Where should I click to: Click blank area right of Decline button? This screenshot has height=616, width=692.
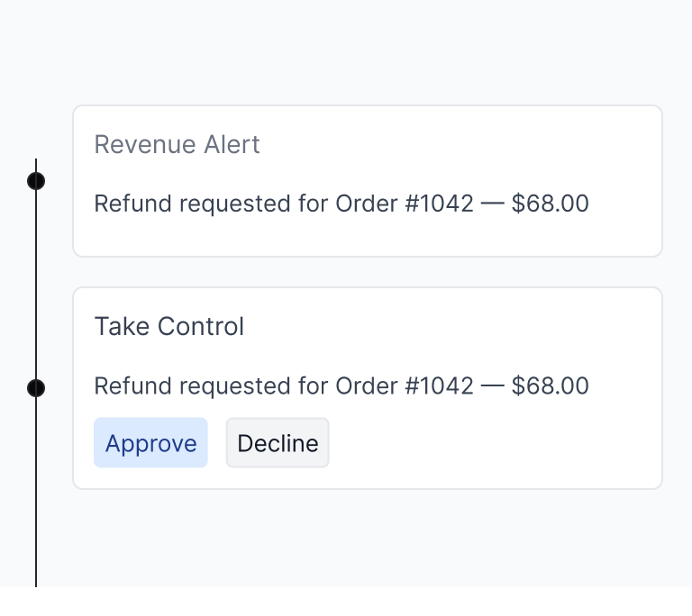click(x=486, y=442)
